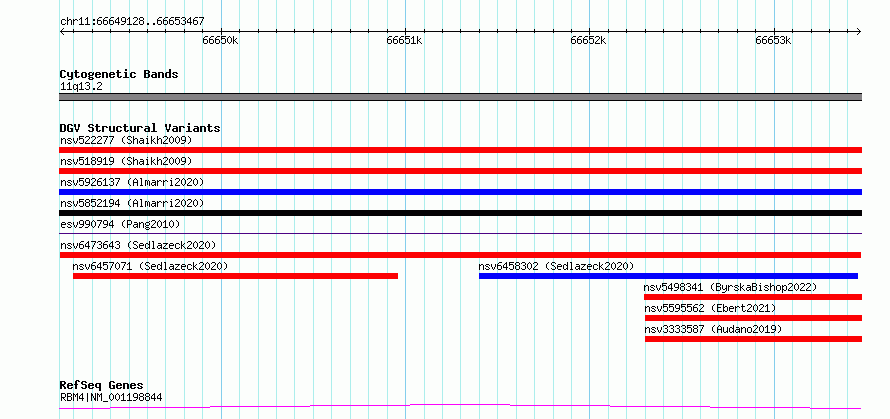
Task: Click the magenta RBM4 gene line
Action: pyautogui.click(x=460, y=407)
